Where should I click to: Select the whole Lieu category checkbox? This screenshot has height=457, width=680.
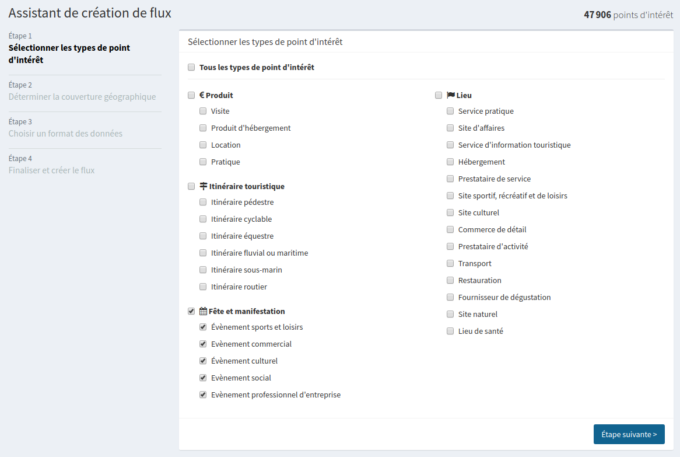tap(438, 95)
